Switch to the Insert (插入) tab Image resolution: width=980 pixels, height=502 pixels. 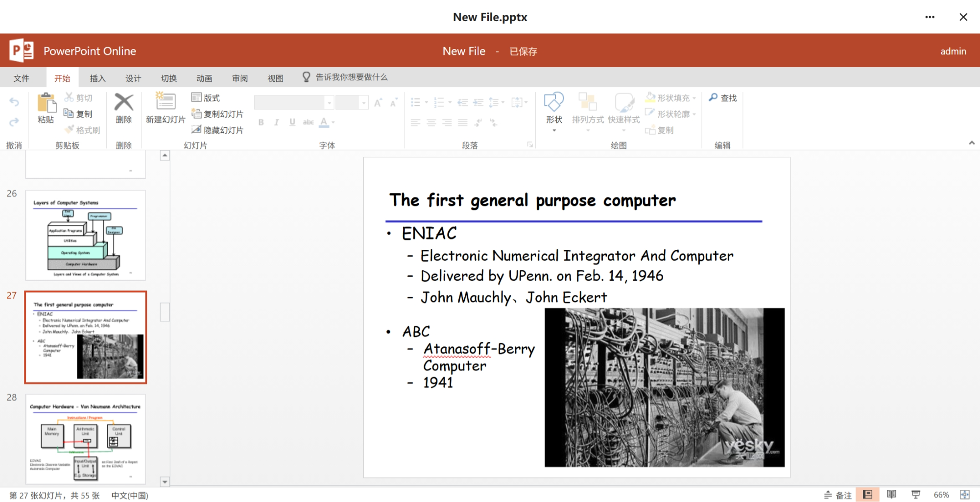[97, 78]
